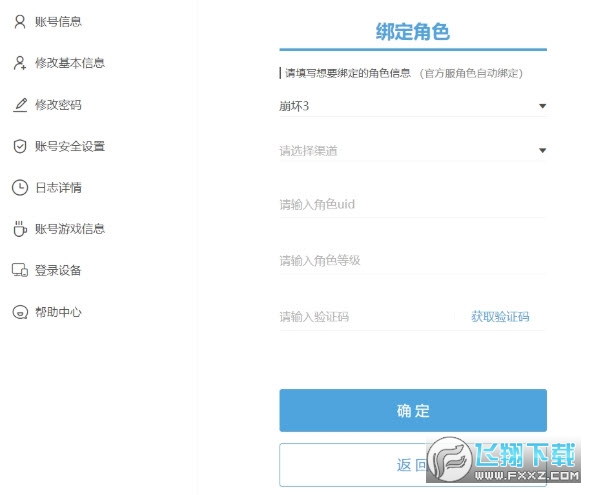Click the blue 确定 button

click(413, 410)
